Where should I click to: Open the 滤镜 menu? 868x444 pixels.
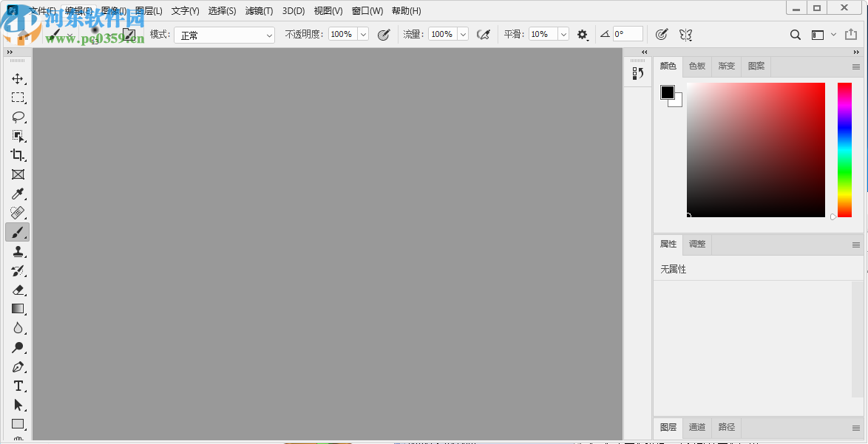coord(260,11)
